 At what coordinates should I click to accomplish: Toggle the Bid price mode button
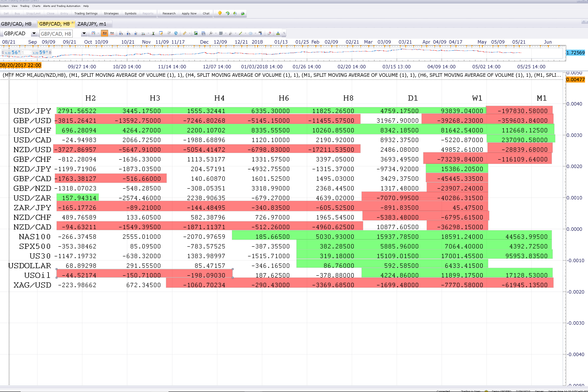click(x=104, y=33)
